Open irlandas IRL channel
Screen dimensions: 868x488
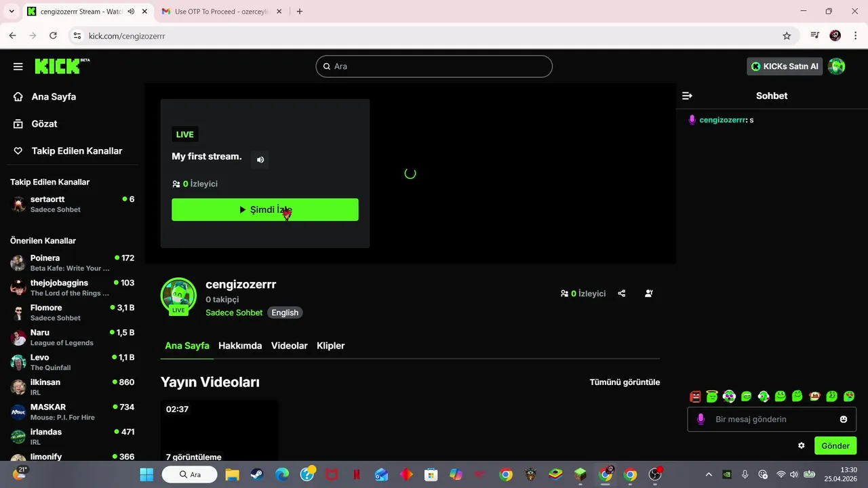tap(72, 436)
